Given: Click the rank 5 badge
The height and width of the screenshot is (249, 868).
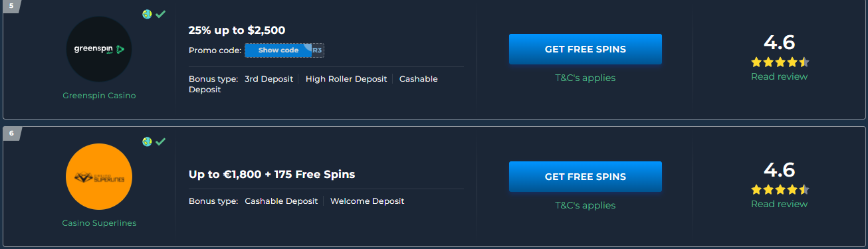Looking at the screenshot, I should click(x=11, y=6).
